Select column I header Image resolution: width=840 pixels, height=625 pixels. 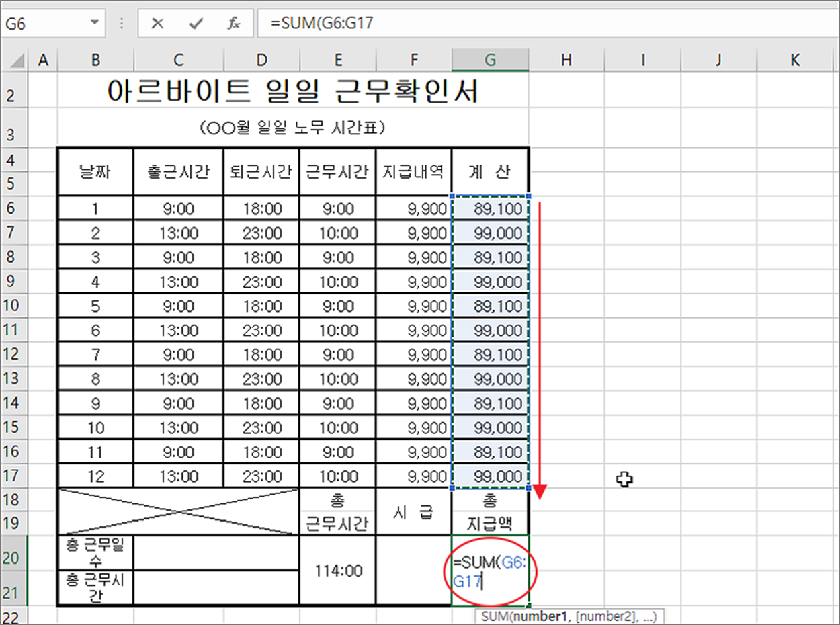point(642,60)
